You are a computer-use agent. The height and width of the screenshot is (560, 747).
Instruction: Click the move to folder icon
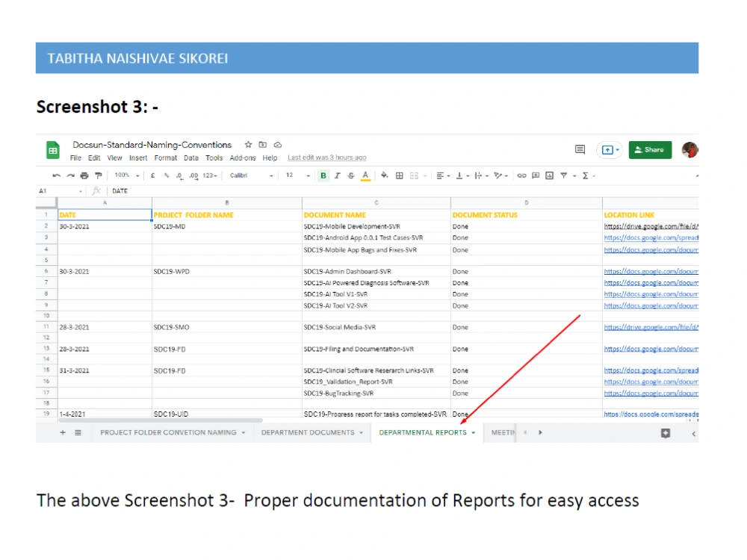[x=262, y=145]
